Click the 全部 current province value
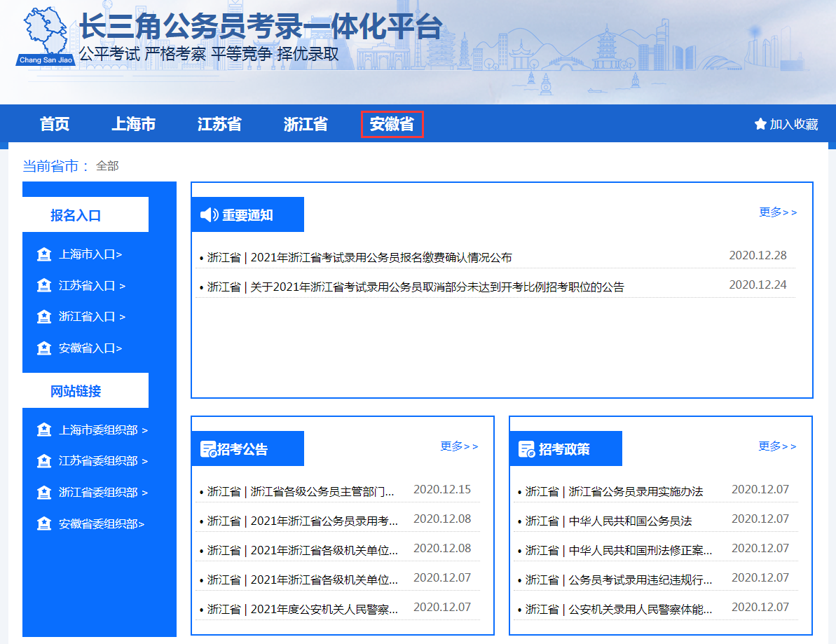The image size is (836, 644). click(107, 166)
